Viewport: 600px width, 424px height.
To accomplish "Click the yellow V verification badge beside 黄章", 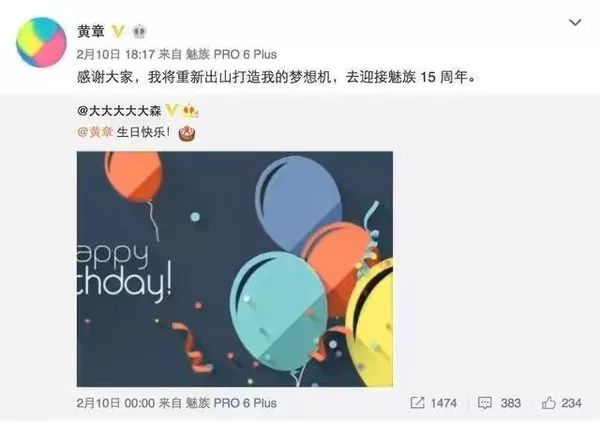I will [118, 31].
